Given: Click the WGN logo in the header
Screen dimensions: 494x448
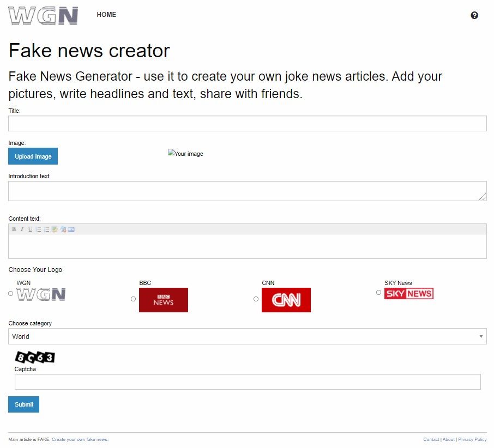Looking at the screenshot, I should (43, 16).
